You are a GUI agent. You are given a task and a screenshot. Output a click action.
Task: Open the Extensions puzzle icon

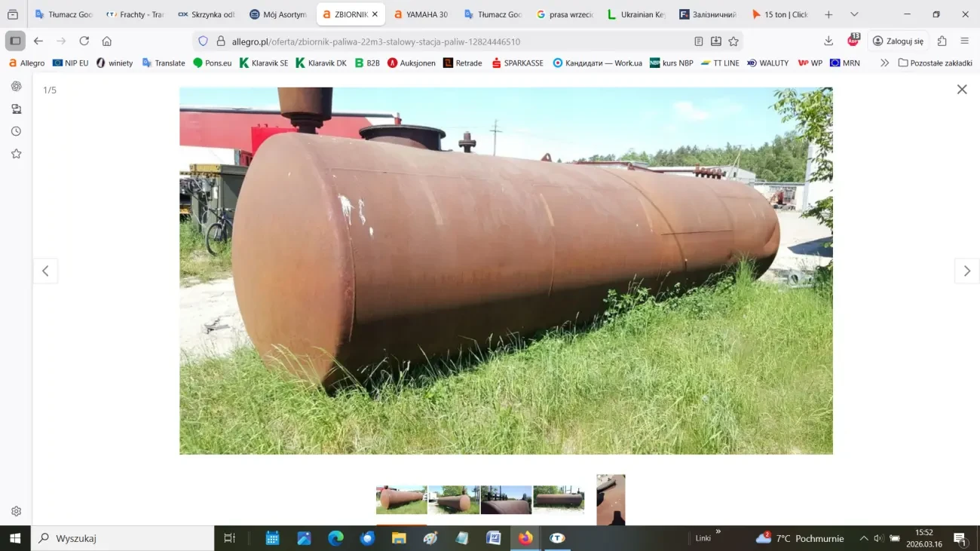point(942,41)
